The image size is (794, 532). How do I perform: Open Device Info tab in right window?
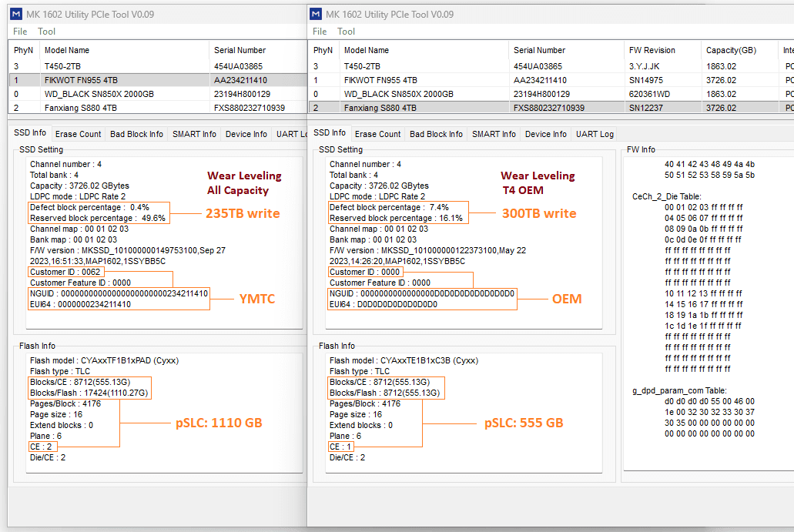(x=546, y=134)
